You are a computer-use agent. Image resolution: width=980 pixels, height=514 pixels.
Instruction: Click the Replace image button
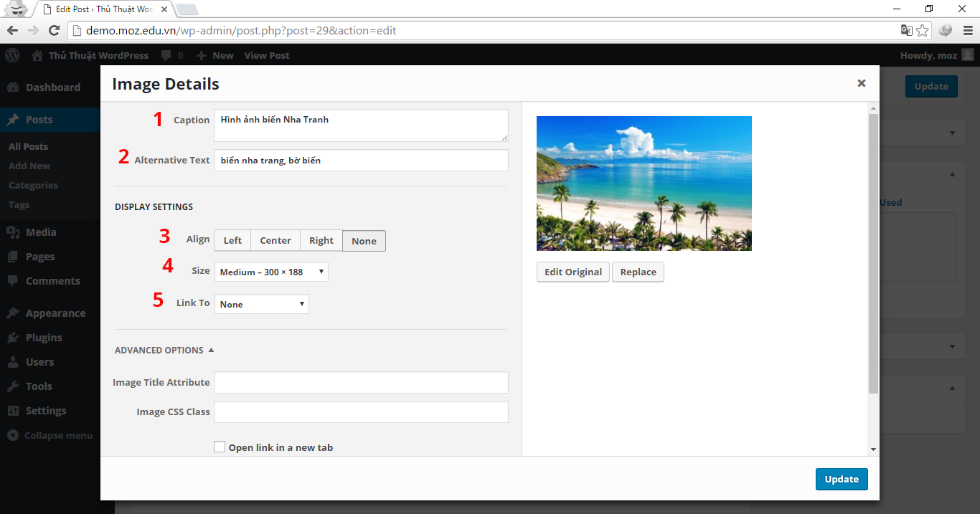[x=639, y=272]
